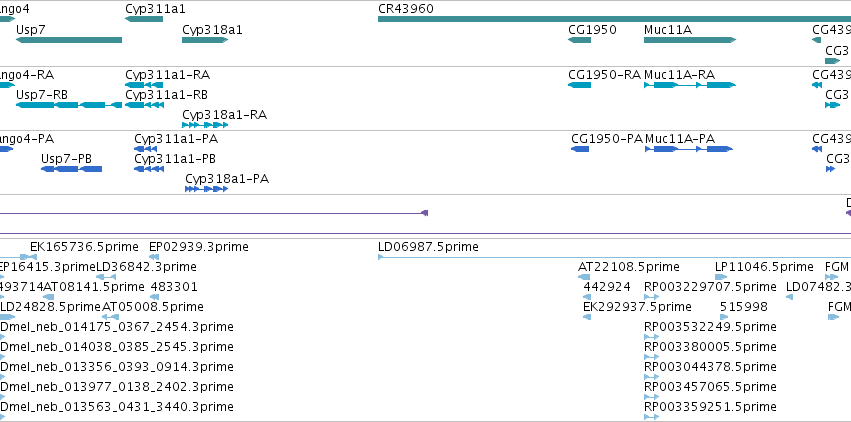The height and width of the screenshot is (422, 851).
Task: Click the EK165736.5prime label
Action: point(84,247)
